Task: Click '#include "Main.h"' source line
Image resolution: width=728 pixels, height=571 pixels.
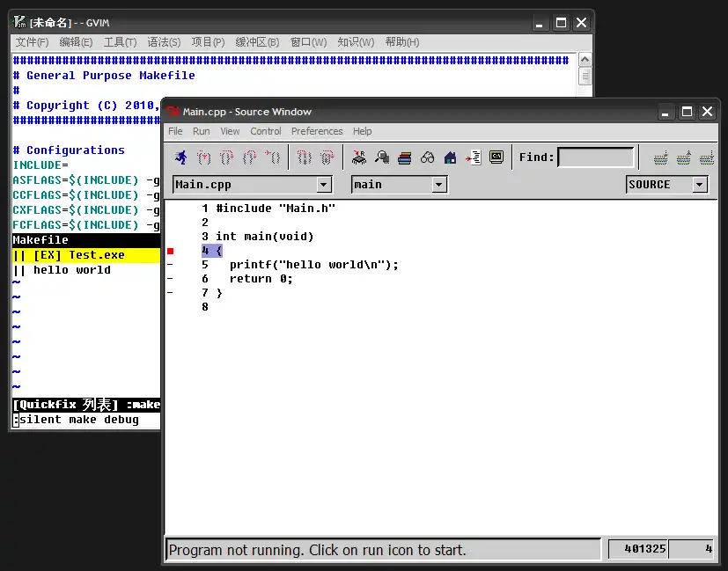Action: point(276,209)
